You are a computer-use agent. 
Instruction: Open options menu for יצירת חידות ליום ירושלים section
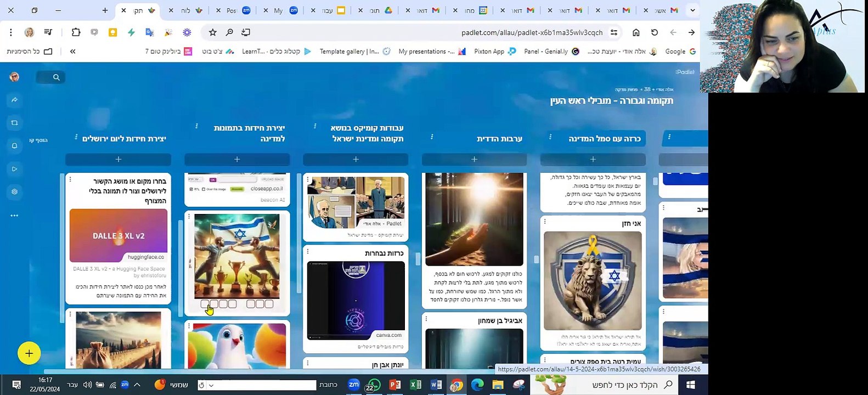pyautogui.click(x=76, y=137)
